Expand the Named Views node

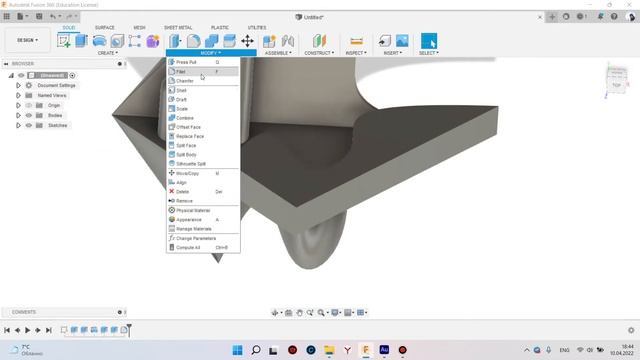tap(18, 96)
